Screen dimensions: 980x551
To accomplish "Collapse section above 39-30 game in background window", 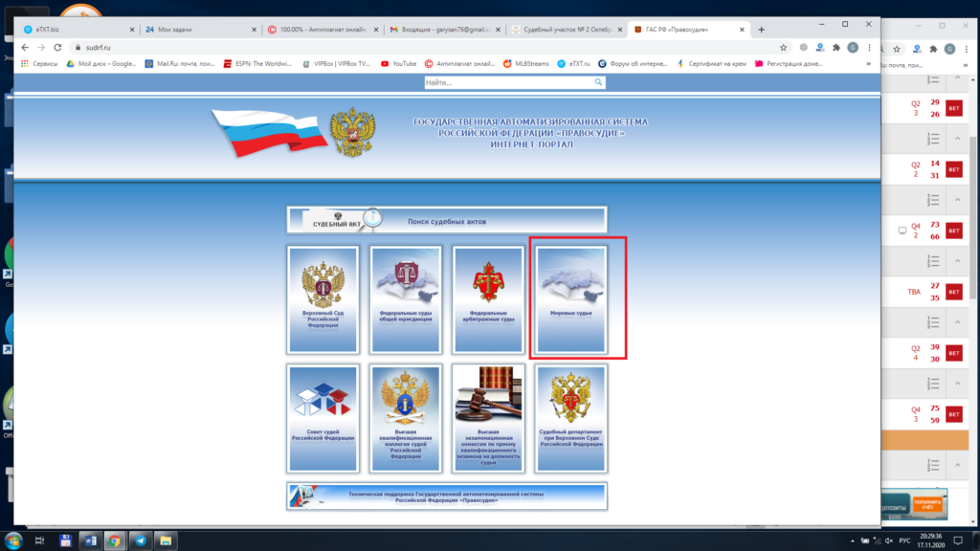I will click(957, 321).
